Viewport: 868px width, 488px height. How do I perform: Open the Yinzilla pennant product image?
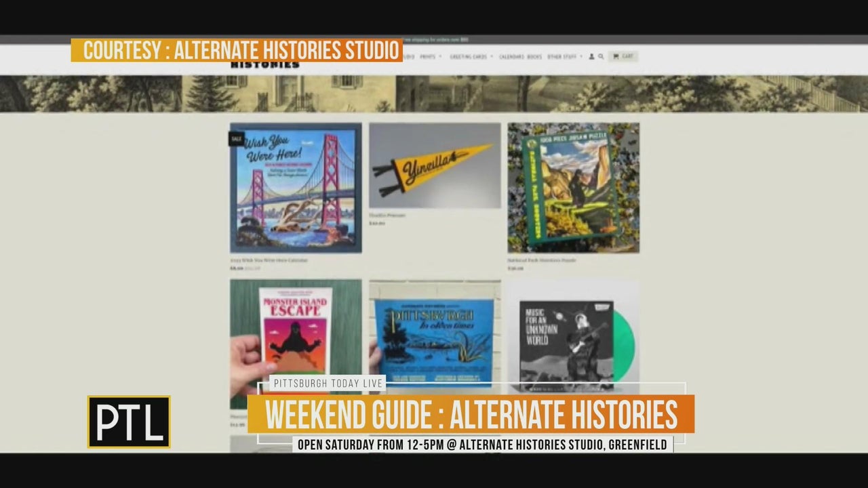pos(435,165)
